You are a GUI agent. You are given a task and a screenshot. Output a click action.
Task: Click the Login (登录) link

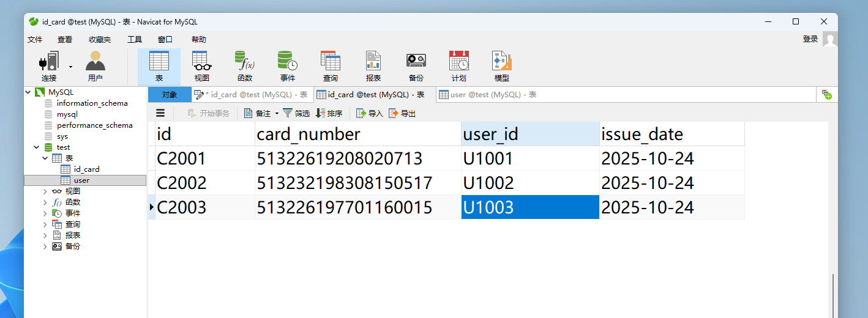(810, 39)
